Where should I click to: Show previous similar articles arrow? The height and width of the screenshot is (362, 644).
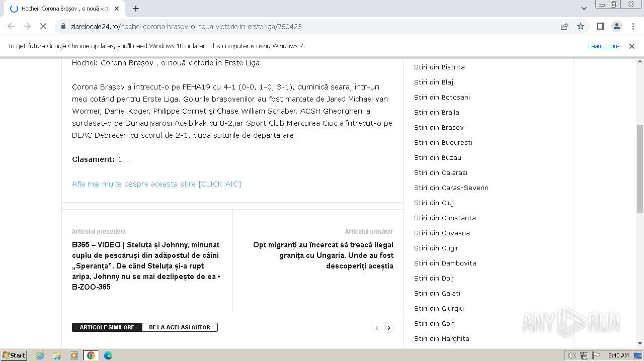pos(377,328)
